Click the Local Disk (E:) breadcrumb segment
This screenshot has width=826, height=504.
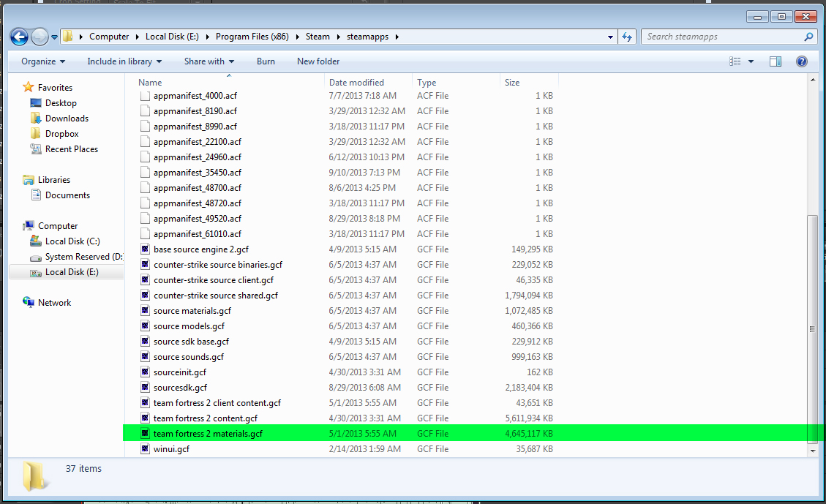tap(172, 37)
